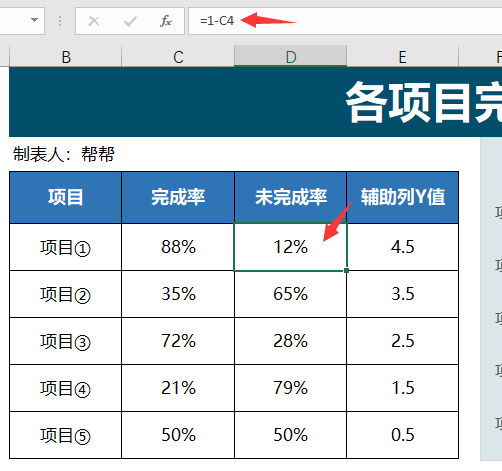Open Insert Function fx dialog
The image size is (502, 471).
166,21
